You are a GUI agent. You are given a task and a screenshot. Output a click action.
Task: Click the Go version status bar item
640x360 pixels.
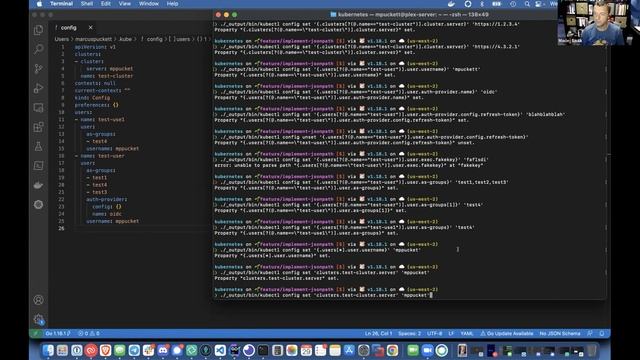(58, 333)
